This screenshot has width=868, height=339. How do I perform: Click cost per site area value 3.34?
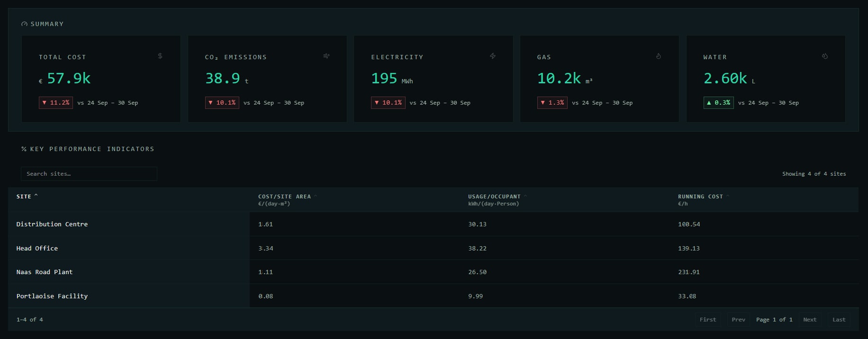[265, 248]
